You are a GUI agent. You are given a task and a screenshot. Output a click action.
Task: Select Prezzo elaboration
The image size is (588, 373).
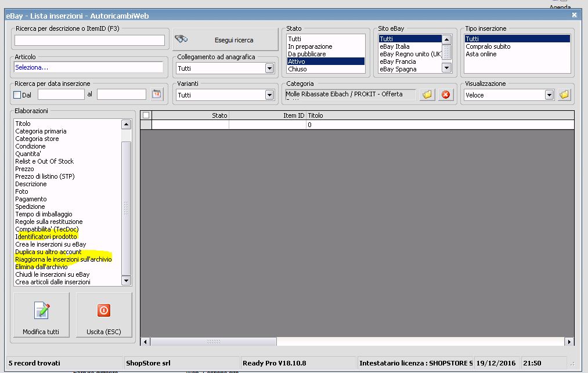tap(67, 169)
